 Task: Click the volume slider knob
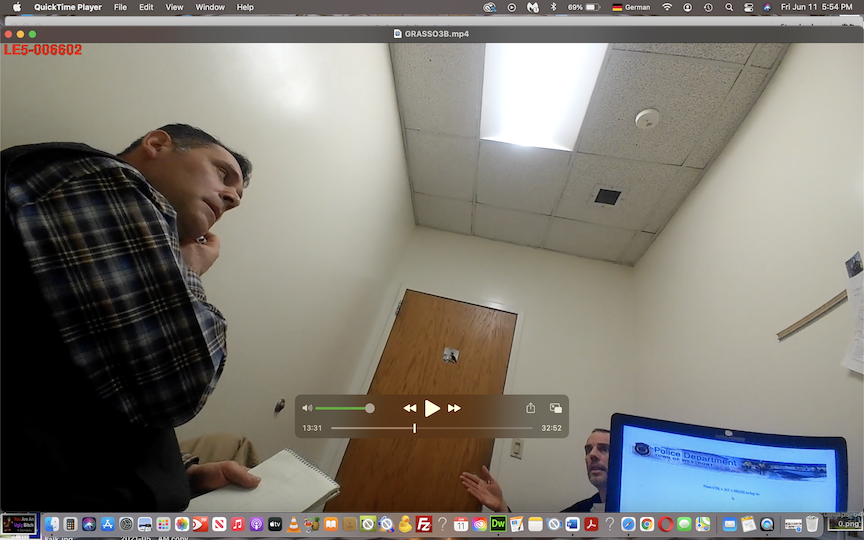coord(370,408)
